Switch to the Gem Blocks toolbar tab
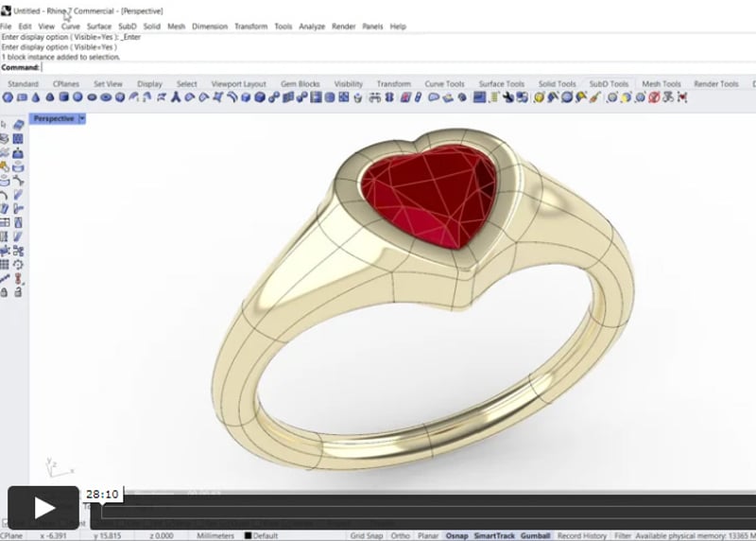The image size is (756, 541). point(301,84)
